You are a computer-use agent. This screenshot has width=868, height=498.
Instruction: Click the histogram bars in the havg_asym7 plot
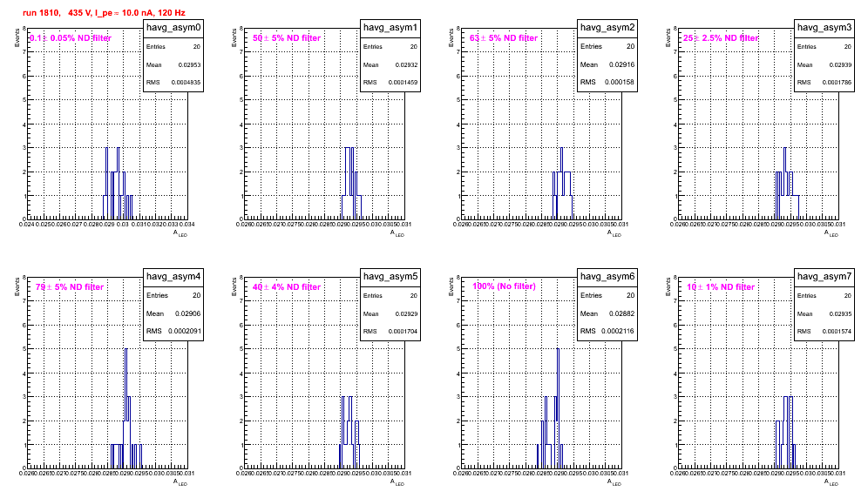786,432
